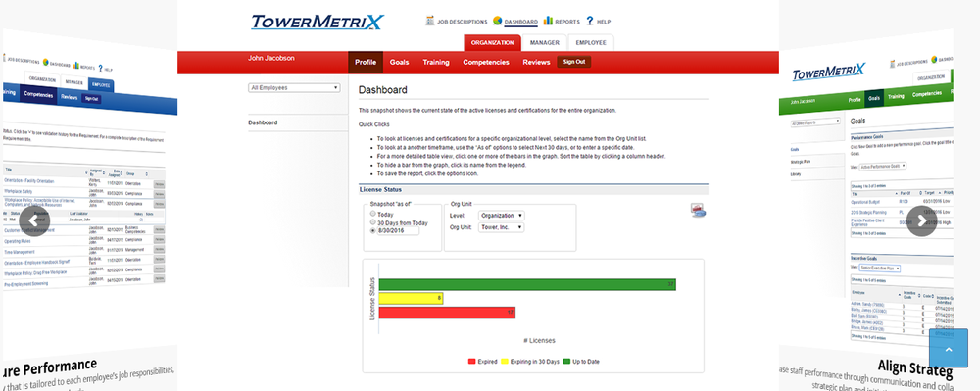Click the yellow Expiring in 30 Days legend swatch
This screenshot has width=980, height=391.
pyautogui.click(x=505, y=362)
